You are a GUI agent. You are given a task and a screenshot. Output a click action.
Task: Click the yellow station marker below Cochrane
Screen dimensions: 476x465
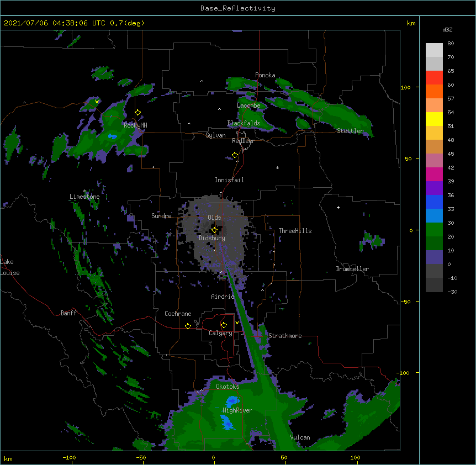click(x=188, y=326)
